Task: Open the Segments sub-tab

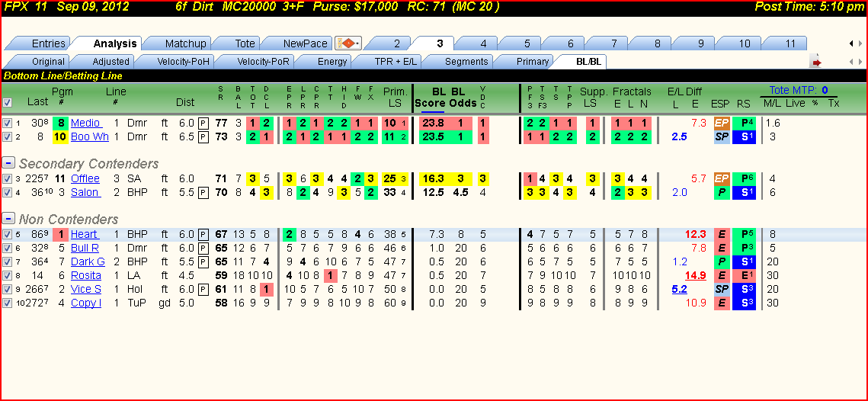Action: pyautogui.click(x=466, y=62)
